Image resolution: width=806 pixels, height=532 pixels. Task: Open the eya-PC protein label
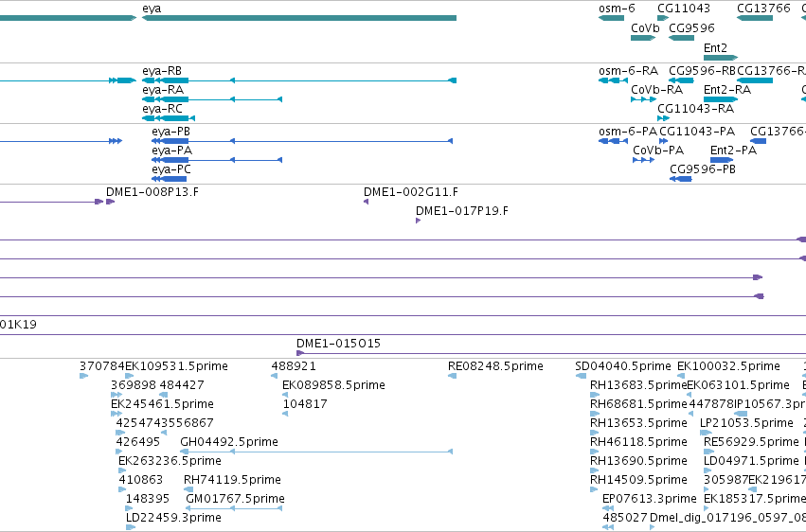171,169
